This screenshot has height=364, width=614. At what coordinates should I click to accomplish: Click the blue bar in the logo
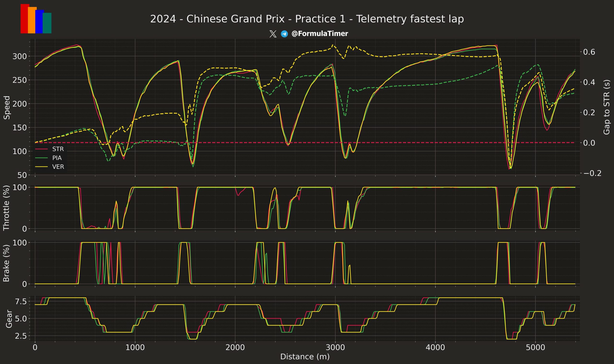pos(39,22)
